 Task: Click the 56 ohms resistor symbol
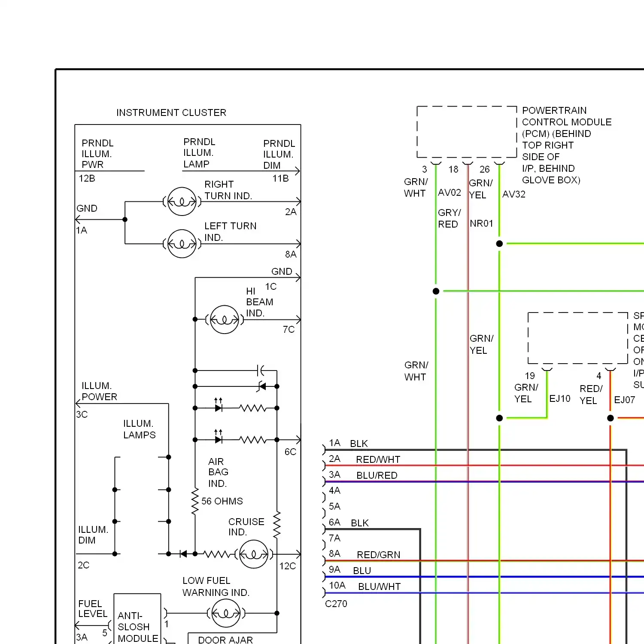tap(195, 501)
